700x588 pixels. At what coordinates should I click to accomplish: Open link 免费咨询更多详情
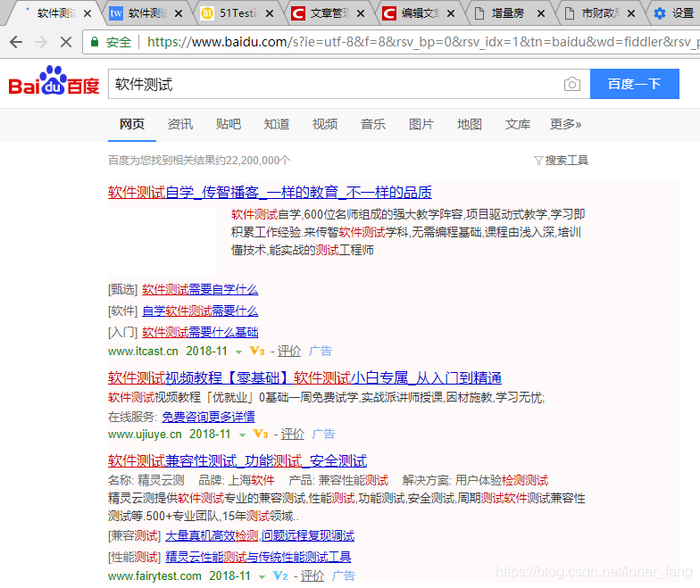coord(209,417)
